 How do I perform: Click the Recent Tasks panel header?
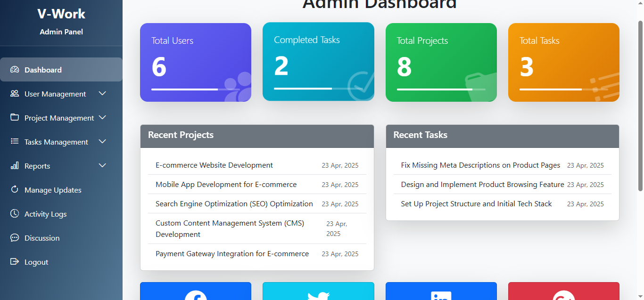pyautogui.click(x=502, y=136)
